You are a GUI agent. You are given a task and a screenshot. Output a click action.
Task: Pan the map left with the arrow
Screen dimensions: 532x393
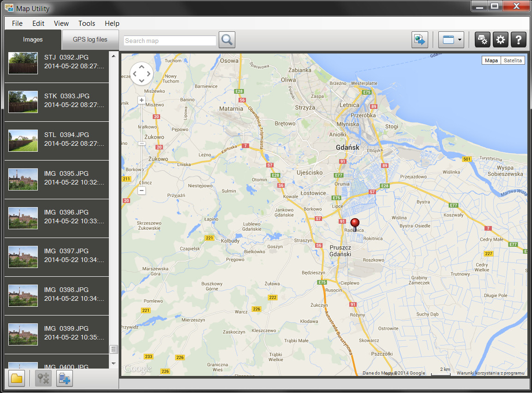click(x=135, y=74)
